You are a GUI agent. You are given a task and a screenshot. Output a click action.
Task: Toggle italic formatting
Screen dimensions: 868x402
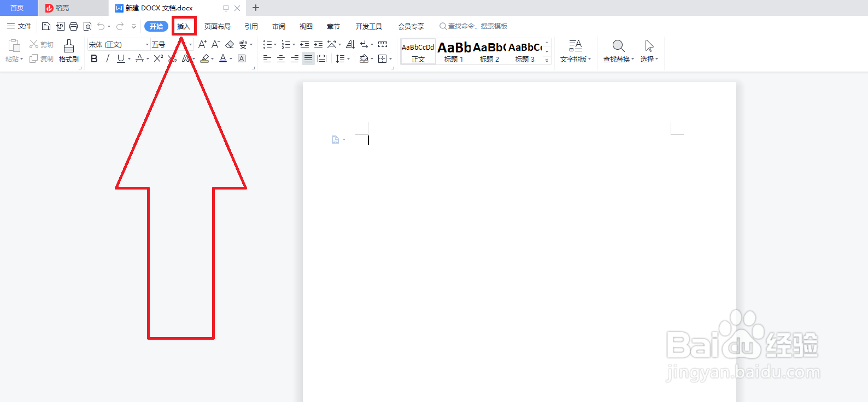(107, 58)
